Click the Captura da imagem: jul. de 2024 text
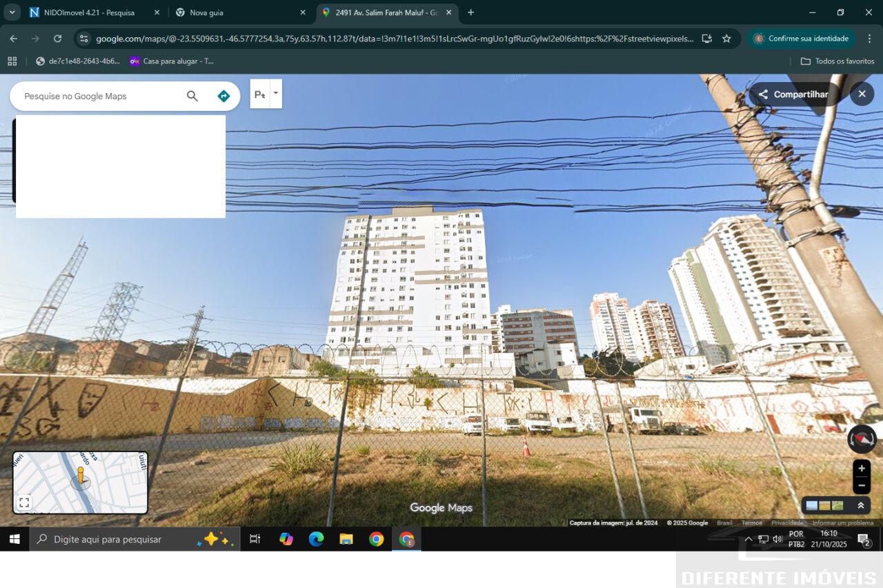Viewport: 883px width, 588px height. pos(613,523)
